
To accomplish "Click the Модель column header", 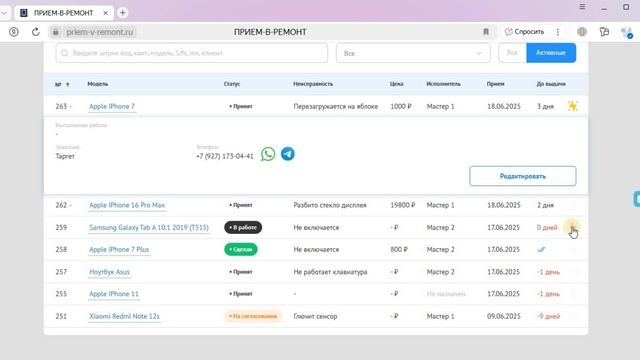I will [98, 84].
